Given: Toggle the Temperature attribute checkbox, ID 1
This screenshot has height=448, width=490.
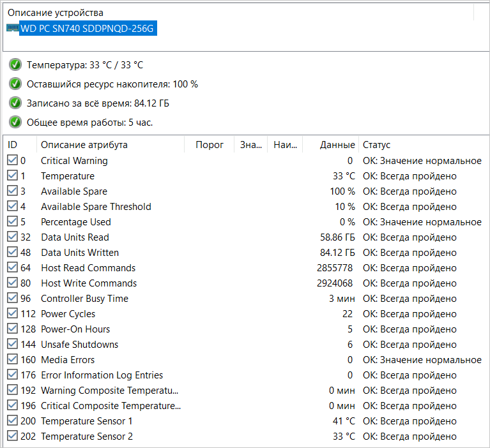Looking at the screenshot, I should click(x=12, y=175).
